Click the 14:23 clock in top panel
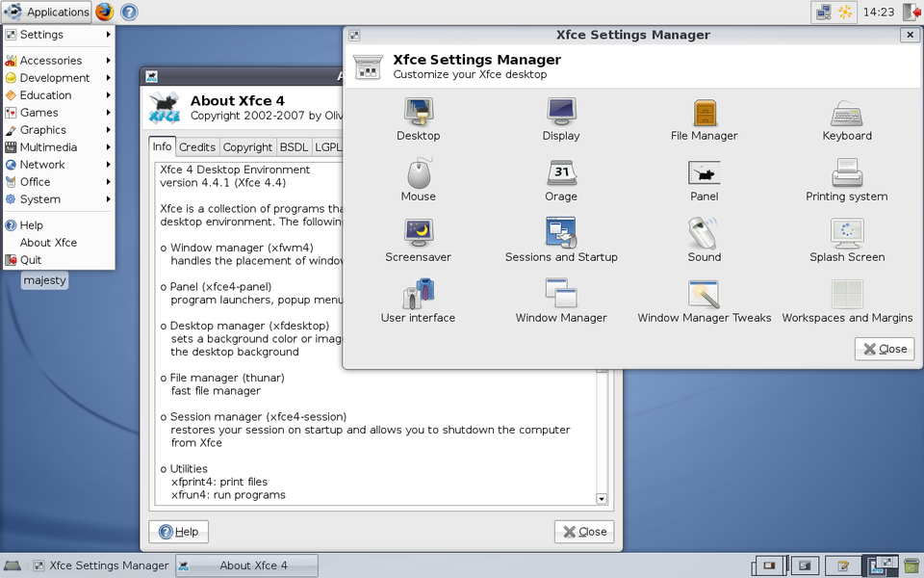This screenshot has height=578, width=924. point(878,12)
